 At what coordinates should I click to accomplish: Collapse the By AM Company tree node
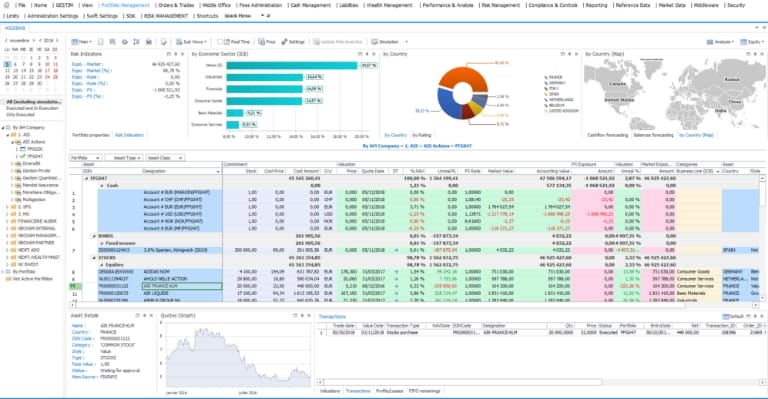coord(3,127)
